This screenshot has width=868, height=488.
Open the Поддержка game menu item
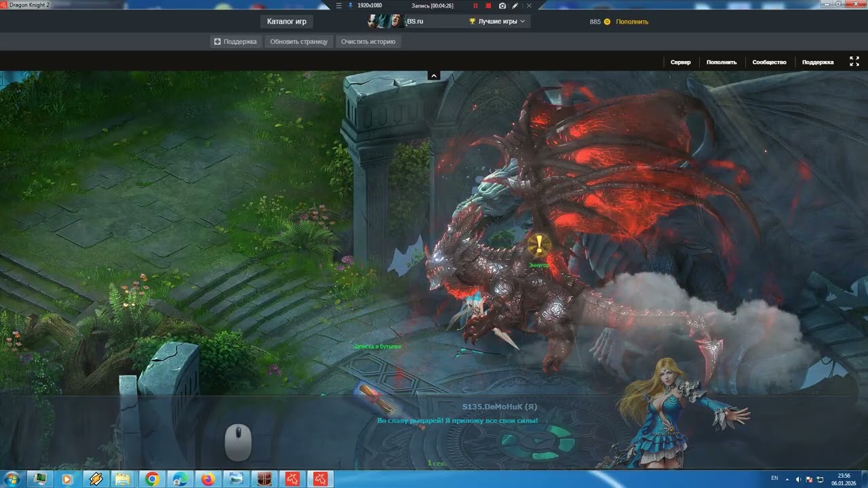(818, 62)
